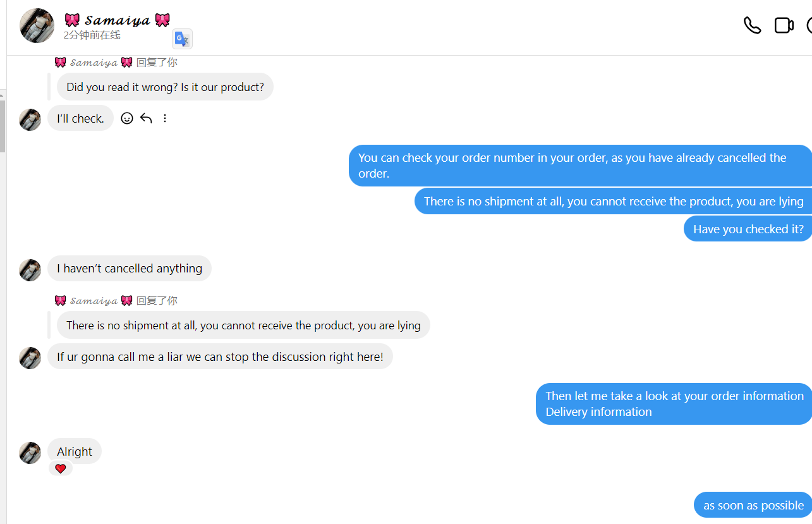Click the Google Translate icon in header
The width and height of the screenshot is (812, 524).
pyautogui.click(x=182, y=39)
